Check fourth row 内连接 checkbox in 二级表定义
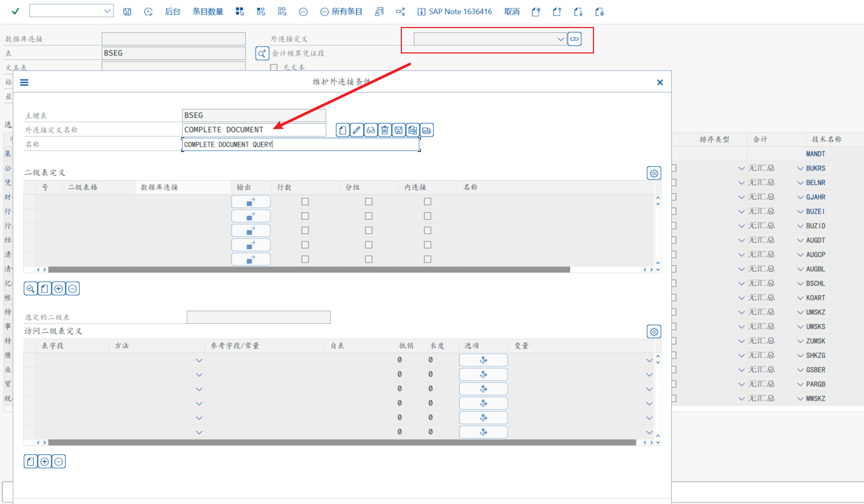864x504 pixels. click(x=428, y=245)
